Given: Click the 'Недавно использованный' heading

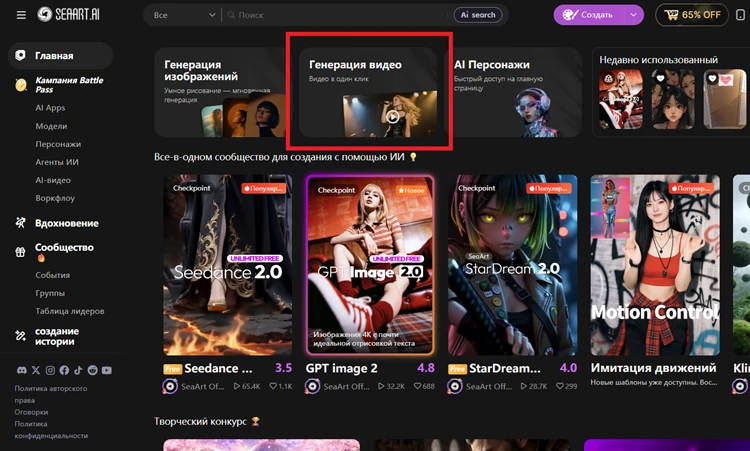Looking at the screenshot, I should click(x=659, y=60).
